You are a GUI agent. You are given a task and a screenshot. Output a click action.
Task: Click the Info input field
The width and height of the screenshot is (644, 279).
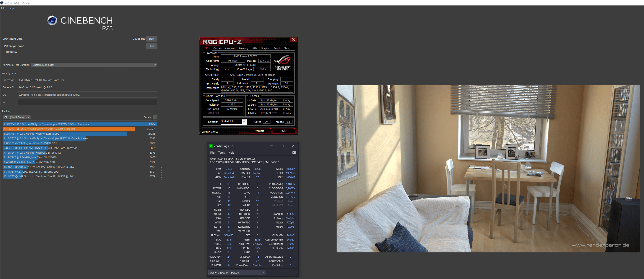(x=87, y=102)
